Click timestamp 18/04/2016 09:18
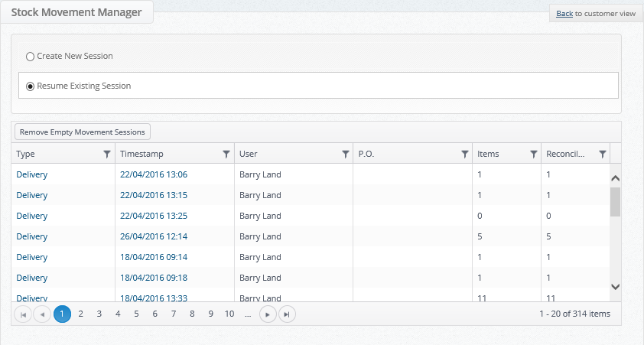 point(154,278)
